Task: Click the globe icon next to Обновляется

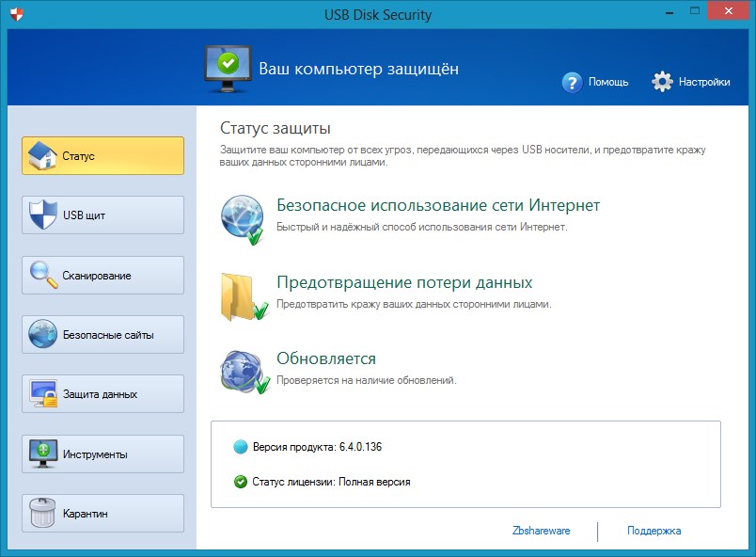Action: [243, 371]
